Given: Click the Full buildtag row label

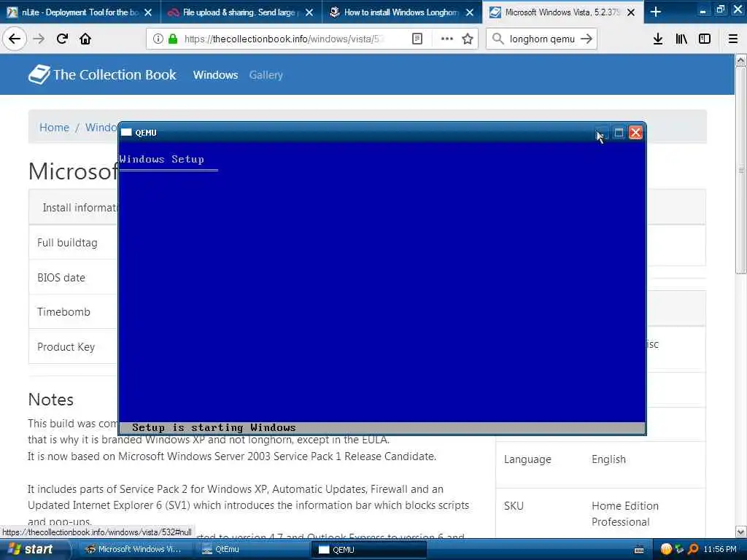Looking at the screenshot, I should click(x=67, y=242).
